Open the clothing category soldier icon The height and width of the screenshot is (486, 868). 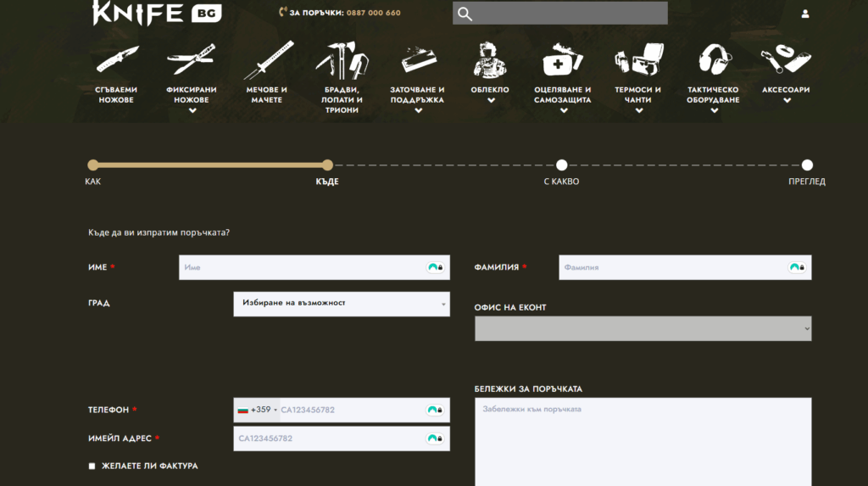[x=489, y=60]
